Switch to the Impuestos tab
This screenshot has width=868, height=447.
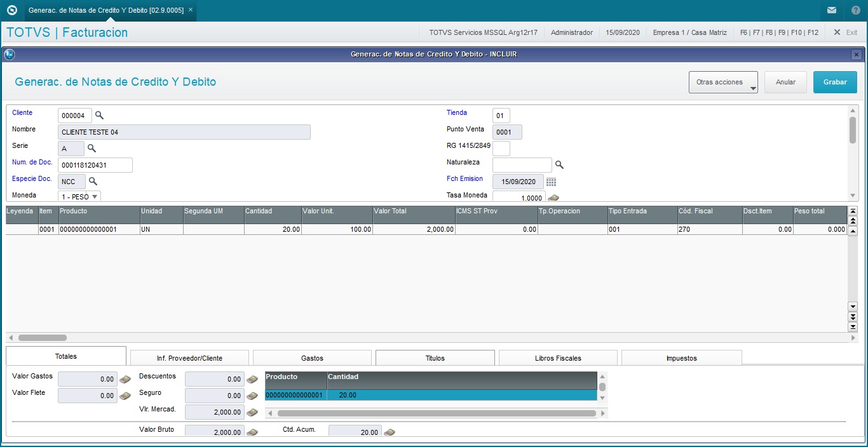682,358
